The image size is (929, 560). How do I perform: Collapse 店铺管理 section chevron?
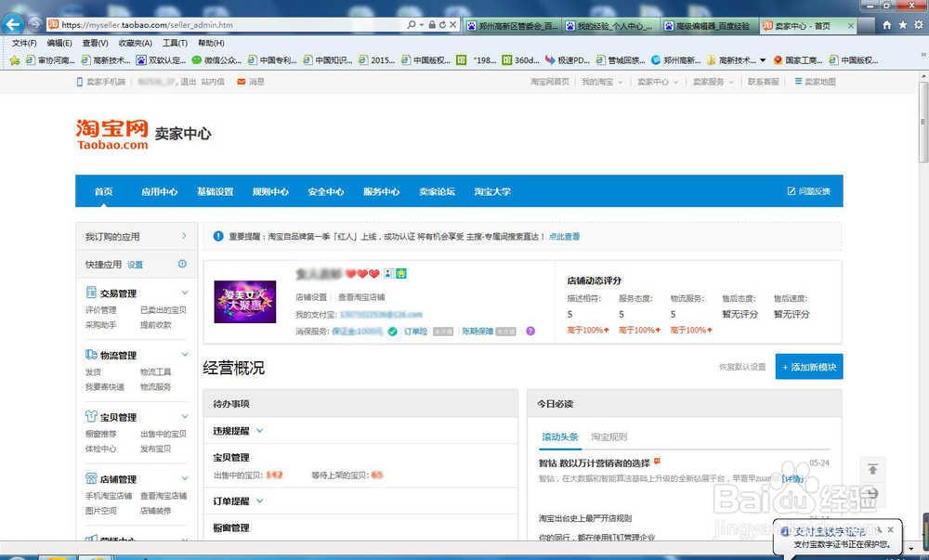(x=185, y=478)
